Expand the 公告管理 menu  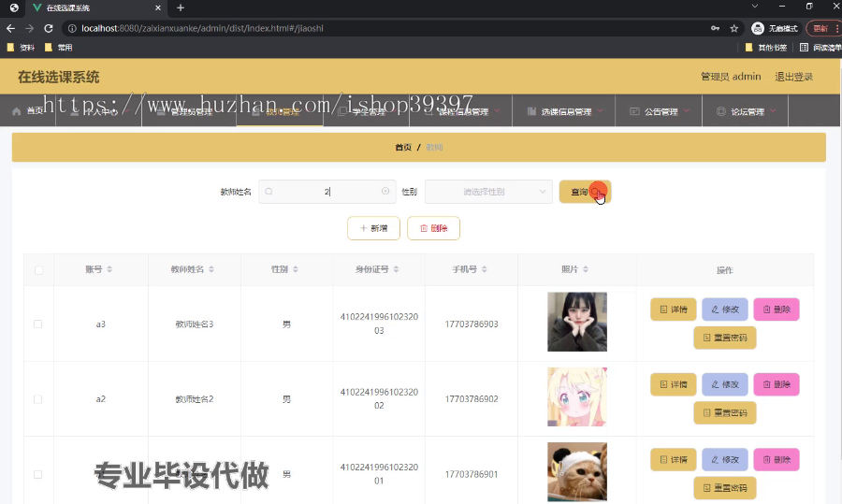tap(687, 111)
